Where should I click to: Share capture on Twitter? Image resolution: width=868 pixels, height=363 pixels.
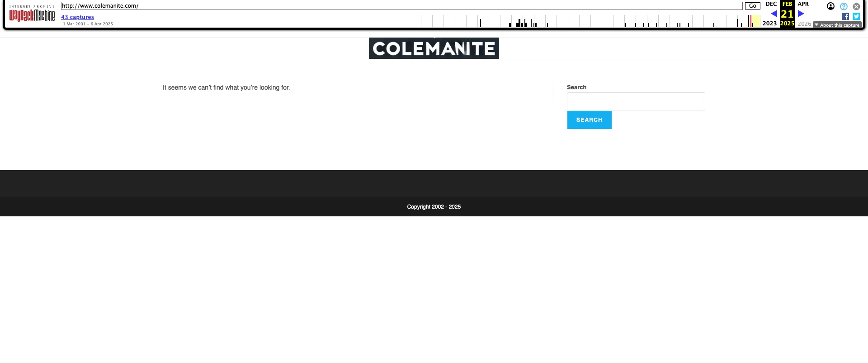(x=856, y=16)
